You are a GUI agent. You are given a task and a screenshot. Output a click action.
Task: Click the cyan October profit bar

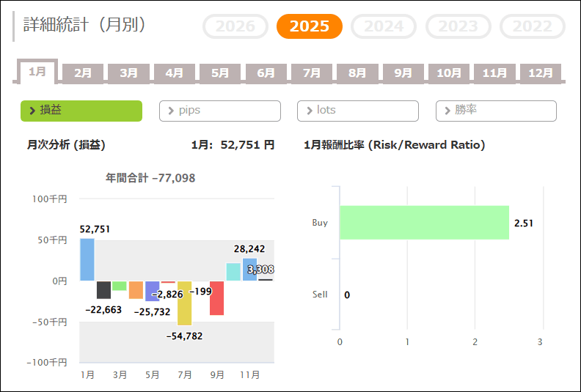coord(233,272)
